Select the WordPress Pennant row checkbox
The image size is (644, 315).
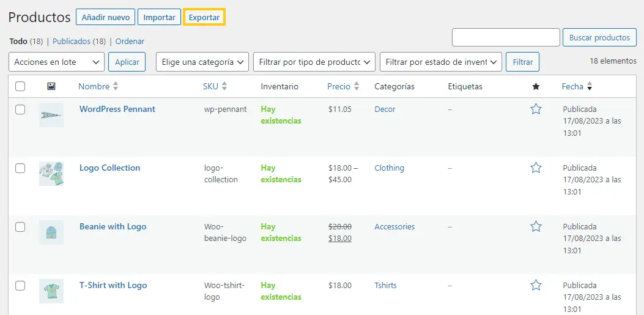click(x=20, y=109)
